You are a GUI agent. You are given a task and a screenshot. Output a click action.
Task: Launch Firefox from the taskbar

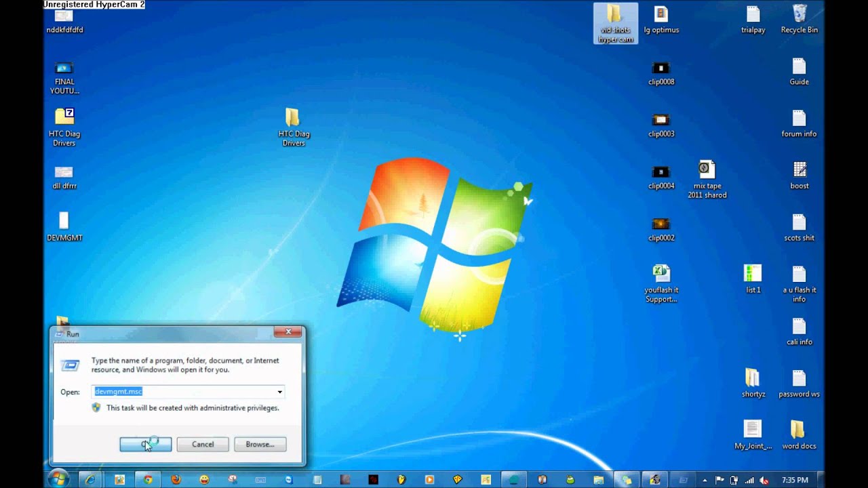(176, 479)
